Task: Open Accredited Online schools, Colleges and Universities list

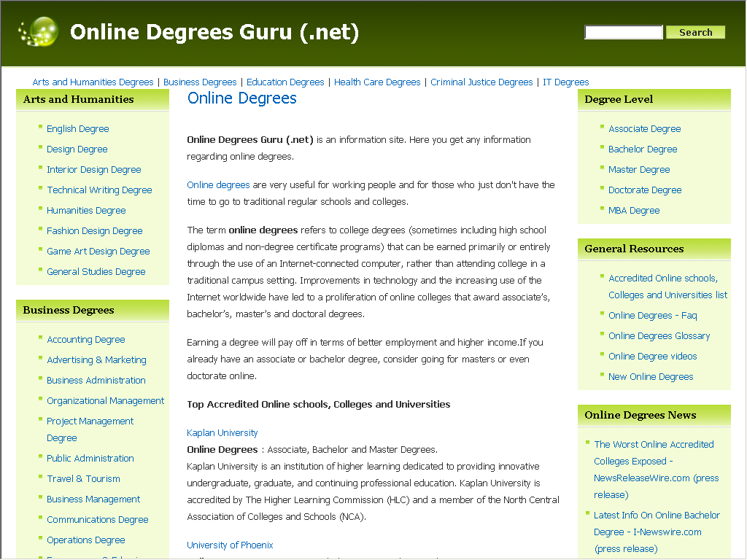Action: point(668,287)
